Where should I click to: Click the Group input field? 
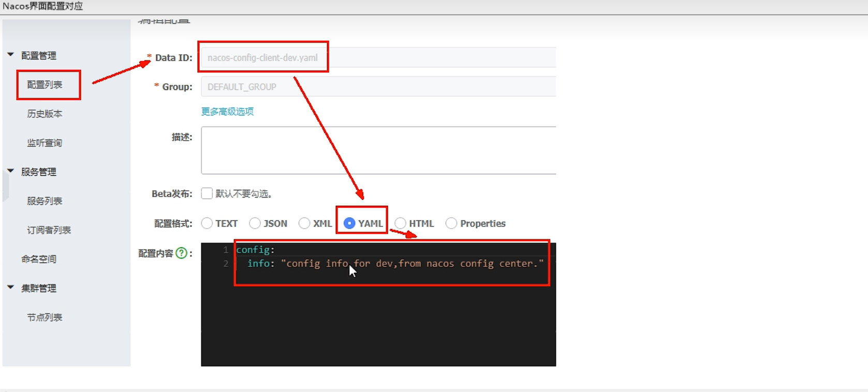click(378, 86)
